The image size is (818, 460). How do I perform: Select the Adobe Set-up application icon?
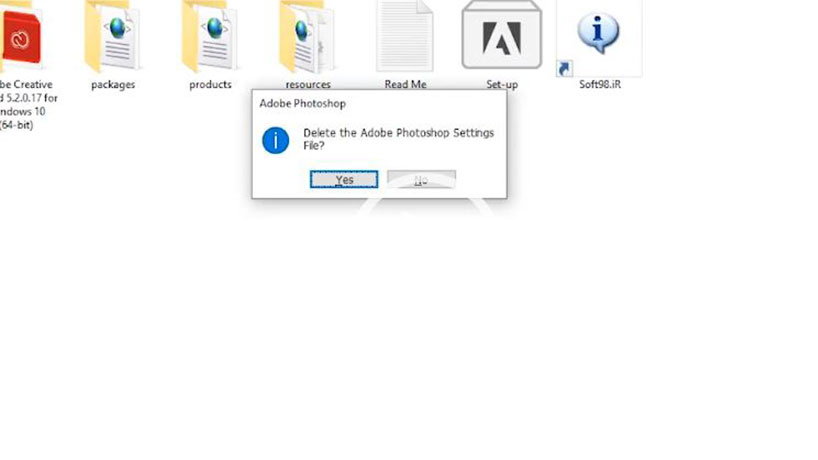502,34
